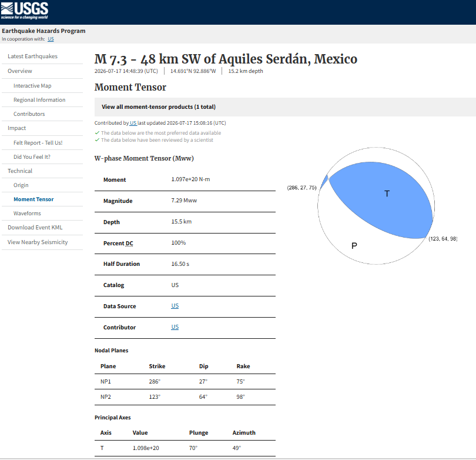Open the Contributors section
The width and height of the screenshot is (476, 460).
tap(29, 114)
